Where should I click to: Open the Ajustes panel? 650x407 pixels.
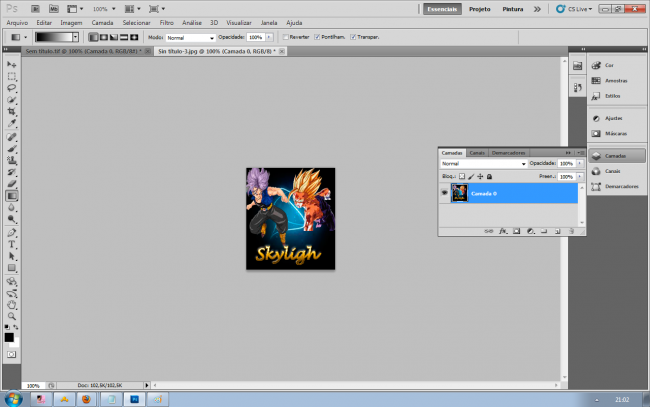pyautogui.click(x=616, y=119)
